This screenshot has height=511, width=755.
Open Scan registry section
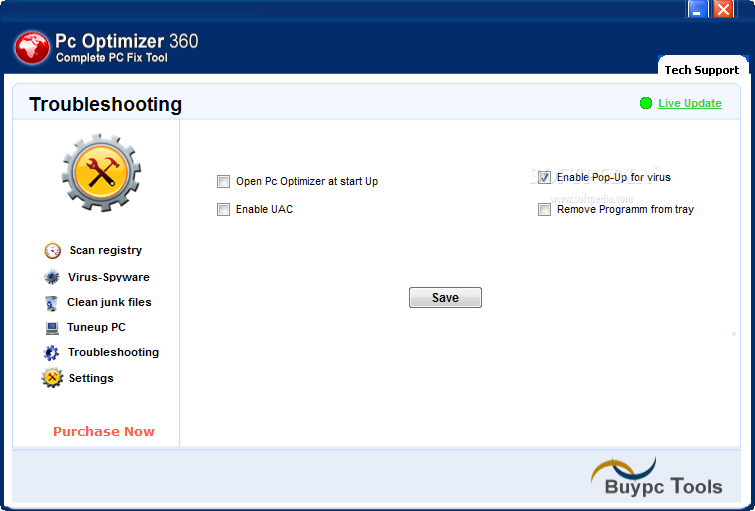105,250
